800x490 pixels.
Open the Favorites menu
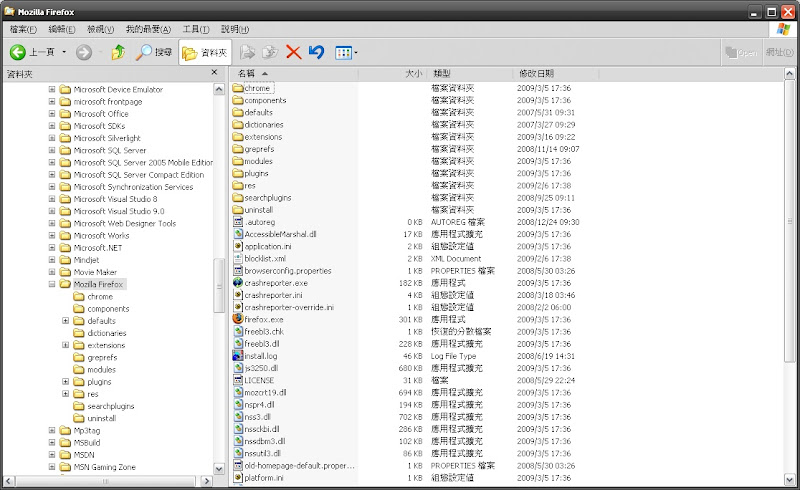coord(148,30)
